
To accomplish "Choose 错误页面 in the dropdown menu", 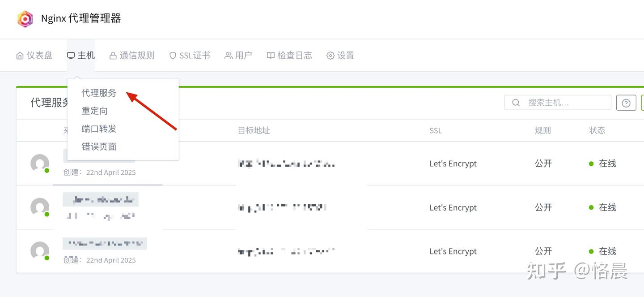I will [99, 146].
